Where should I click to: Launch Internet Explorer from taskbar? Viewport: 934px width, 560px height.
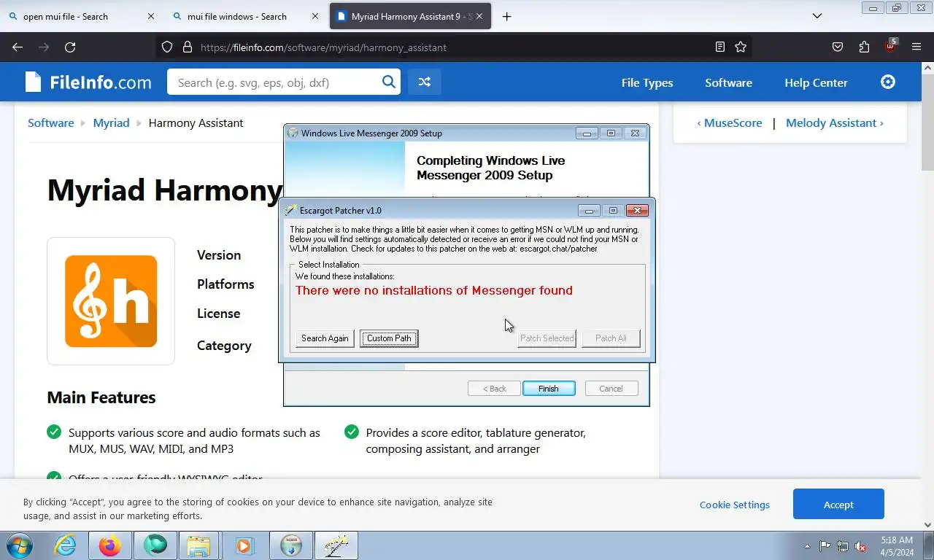[x=65, y=545]
